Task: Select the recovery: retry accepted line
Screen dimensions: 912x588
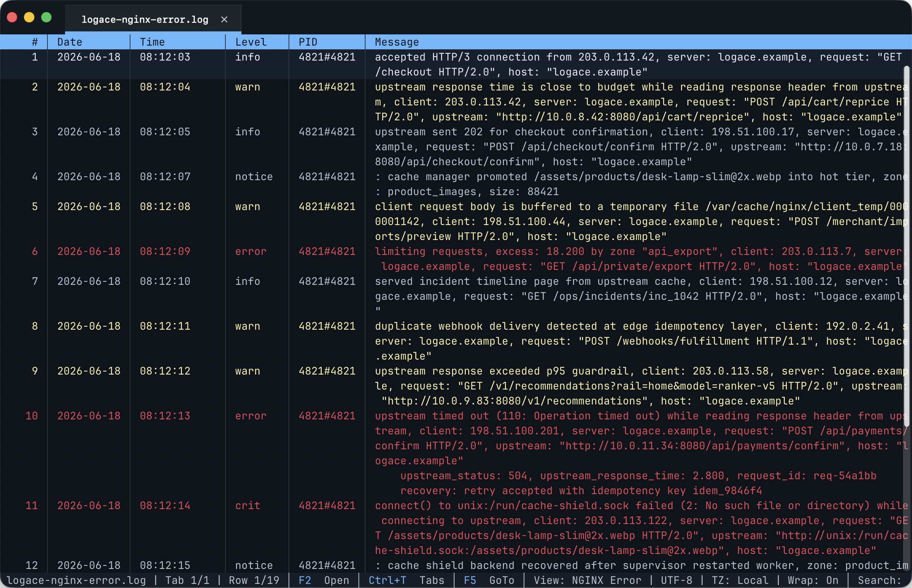Action: 581,491
